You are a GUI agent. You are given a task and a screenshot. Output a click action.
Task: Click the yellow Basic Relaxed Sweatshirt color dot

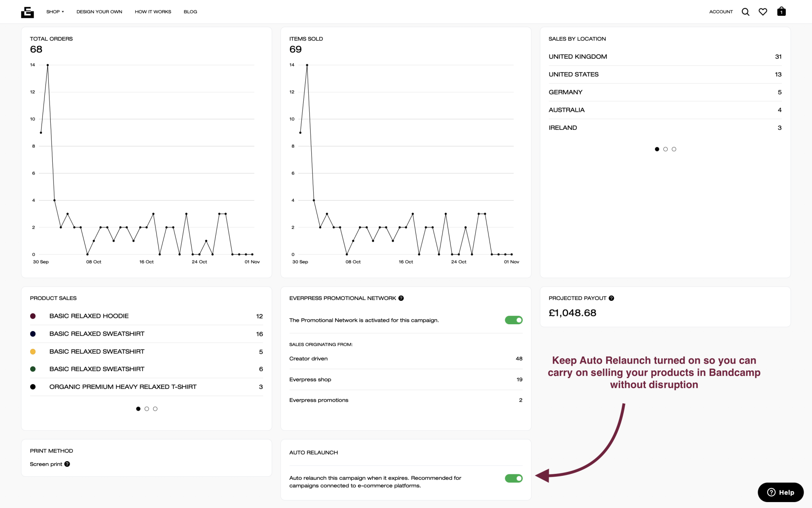(33, 352)
